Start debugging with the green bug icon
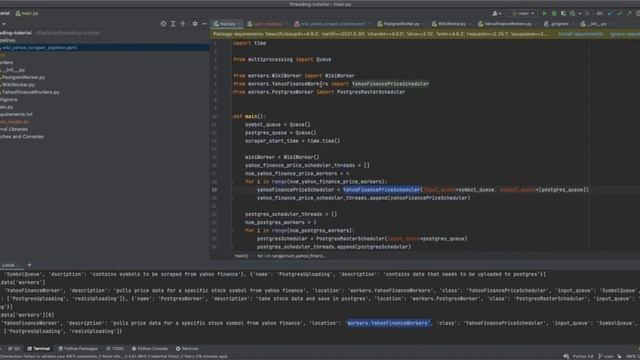 pyautogui.click(x=554, y=13)
